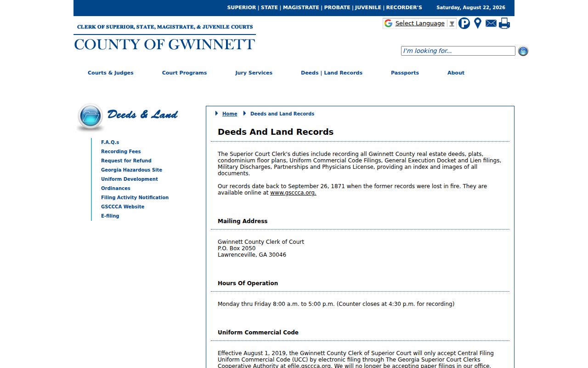Open the Filing Activity Notification link
This screenshot has width=588, height=368.
[x=135, y=197]
